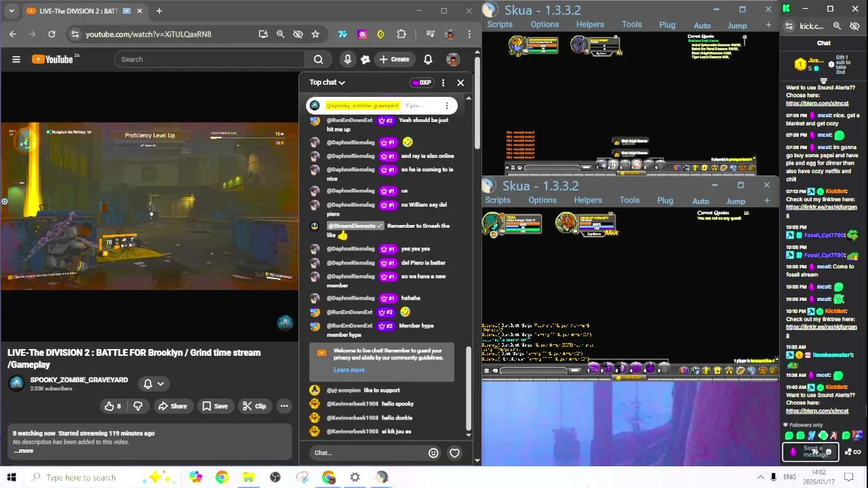Image resolution: width=868 pixels, height=488 pixels.
Task: Open Settings gear on taskbar
Action: [x=355, y=477]
